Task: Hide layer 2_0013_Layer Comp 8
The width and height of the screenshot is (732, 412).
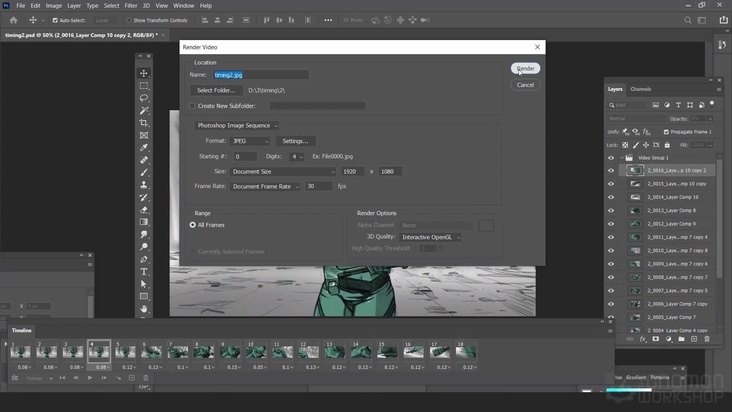Action: (611, 210)
